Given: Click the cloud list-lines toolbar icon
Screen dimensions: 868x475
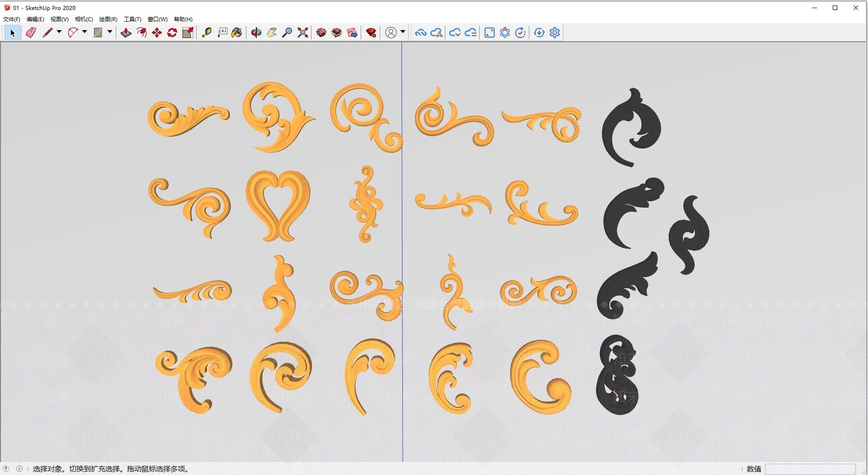Looking at the screenshot, I should 470,33.
